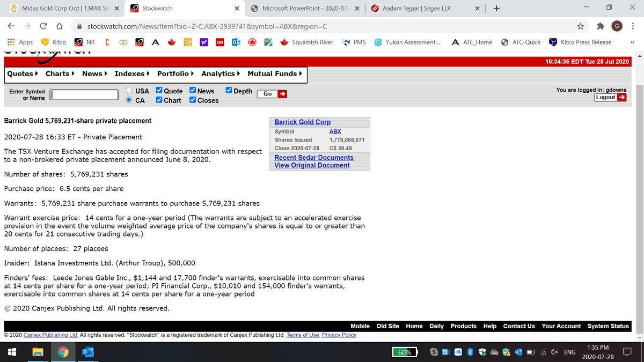Open File Explorer from the taskbar

[38, 352]
